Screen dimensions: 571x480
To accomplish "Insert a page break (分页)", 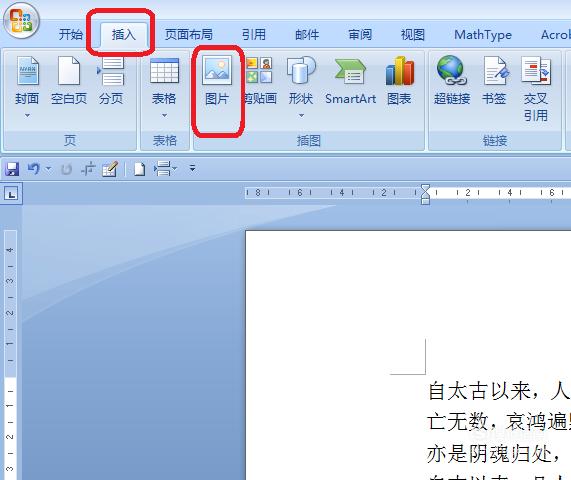I will click(x=111, y=81).
